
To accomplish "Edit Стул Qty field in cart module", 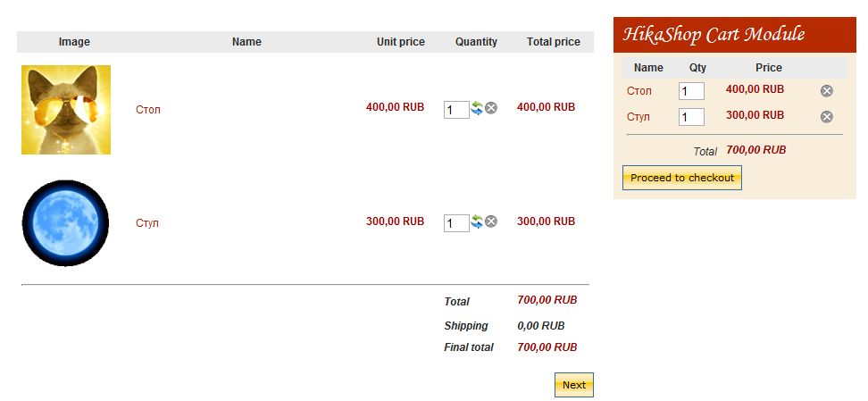I will click(x=691, y=117).
